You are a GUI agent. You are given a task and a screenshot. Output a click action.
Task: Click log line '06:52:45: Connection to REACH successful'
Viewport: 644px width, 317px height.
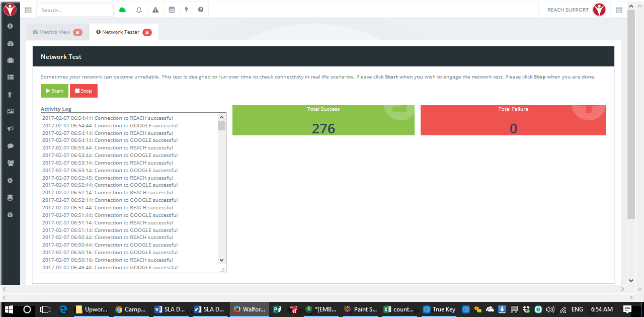pos(108,178)
